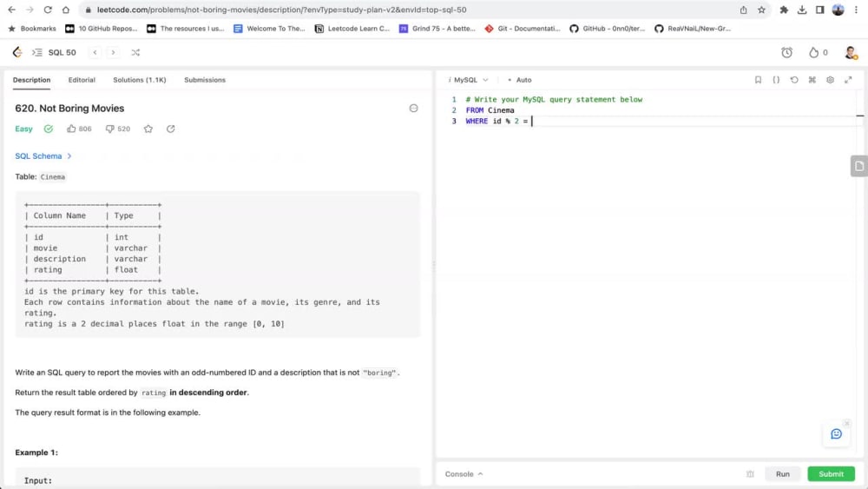
Task: Open the notes side panel icon
Action: point(859,166)
